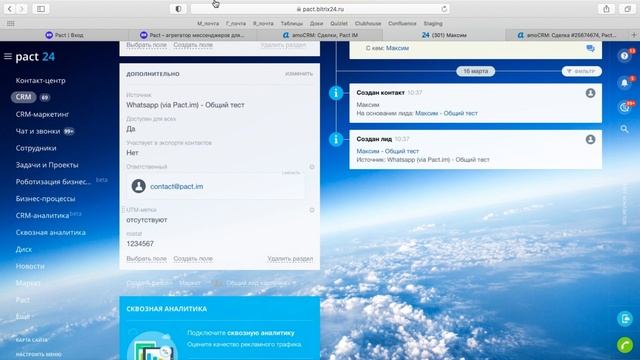The image size is (640, 360).
Task: Click the Safari share icon
Action: tap(607, 9)
